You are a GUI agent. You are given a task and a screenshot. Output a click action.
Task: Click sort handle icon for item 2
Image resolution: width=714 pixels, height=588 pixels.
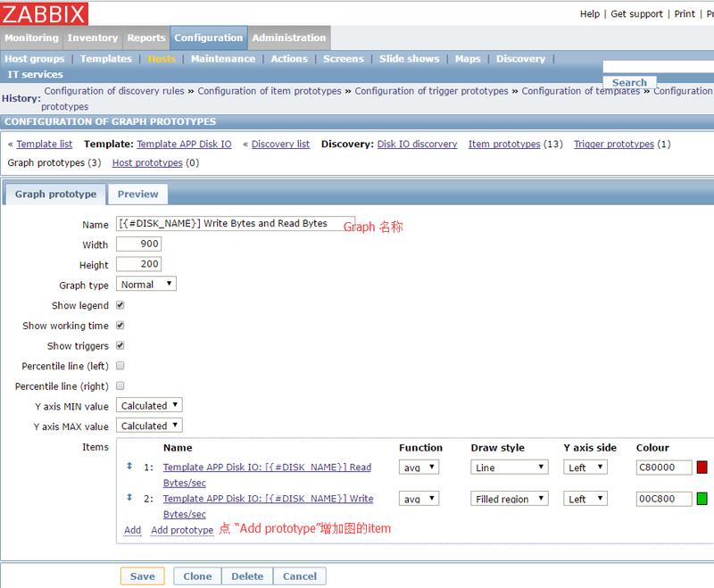(x=129, y=497)
